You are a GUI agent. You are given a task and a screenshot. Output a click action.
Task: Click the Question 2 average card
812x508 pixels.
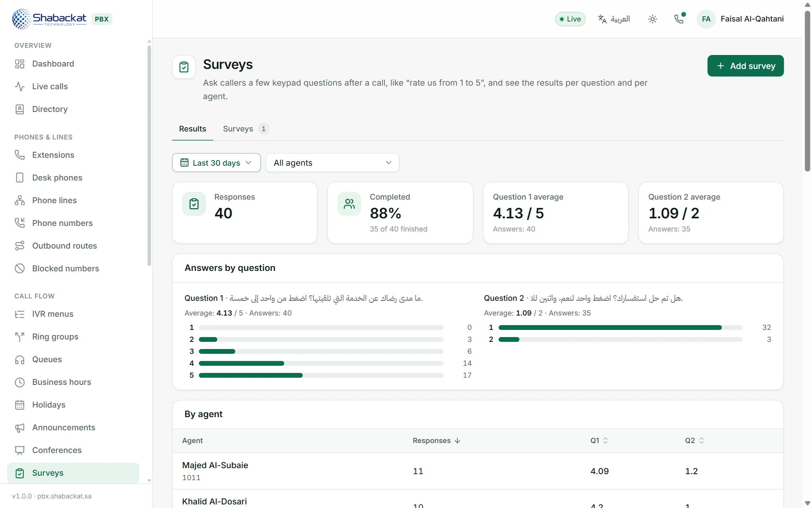tap(711, 213)
